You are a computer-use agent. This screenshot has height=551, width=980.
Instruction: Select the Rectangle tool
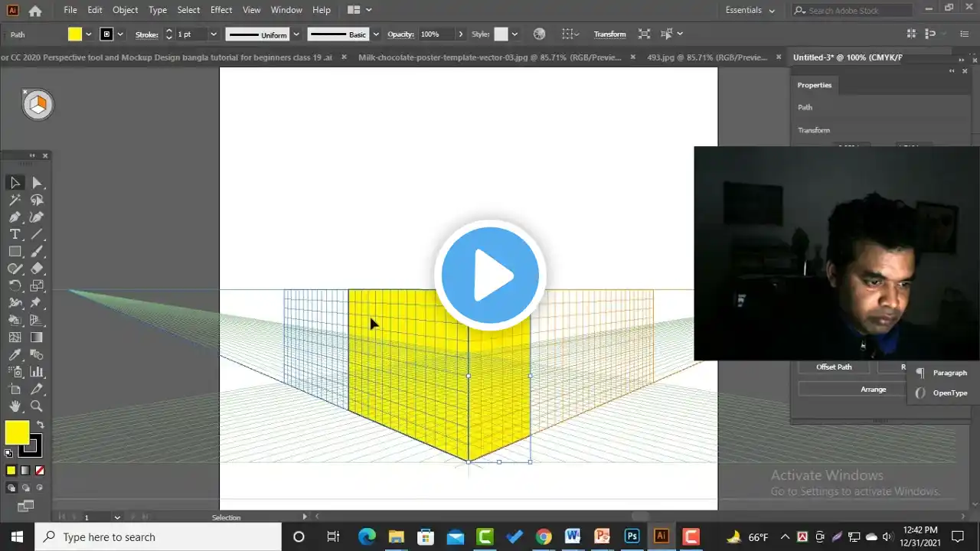point(15,252)
